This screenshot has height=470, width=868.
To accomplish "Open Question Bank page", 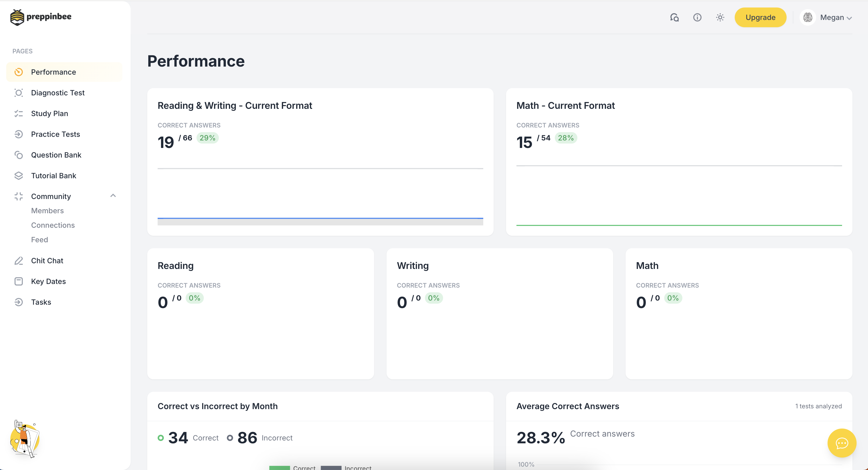I will [56, 155].
